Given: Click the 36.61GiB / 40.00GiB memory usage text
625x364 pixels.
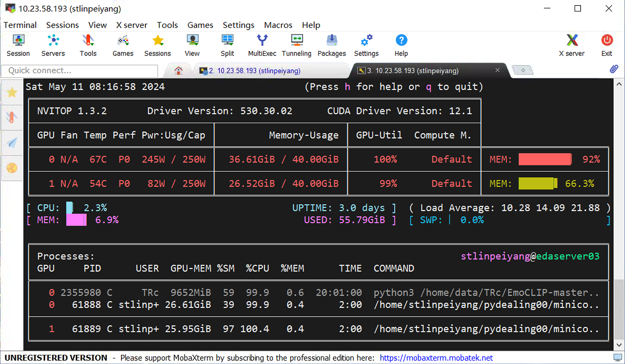Looking at the screenshot, I should pyautogui.click(x=284, y=159).
